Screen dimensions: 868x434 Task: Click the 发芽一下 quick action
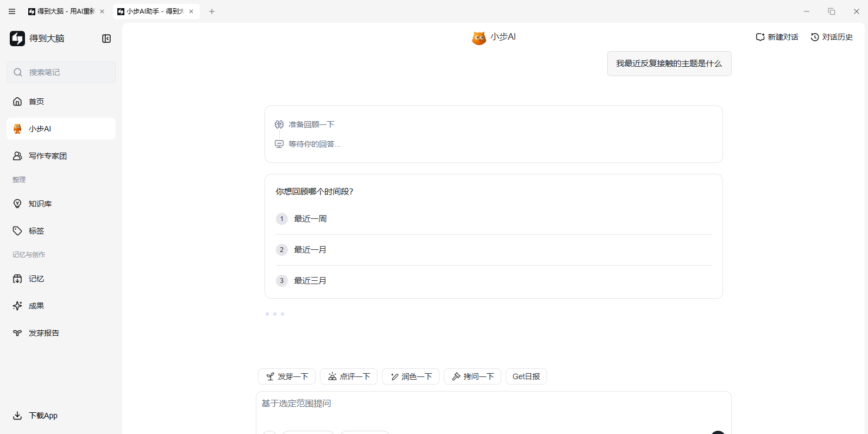[x=287, y=376]
